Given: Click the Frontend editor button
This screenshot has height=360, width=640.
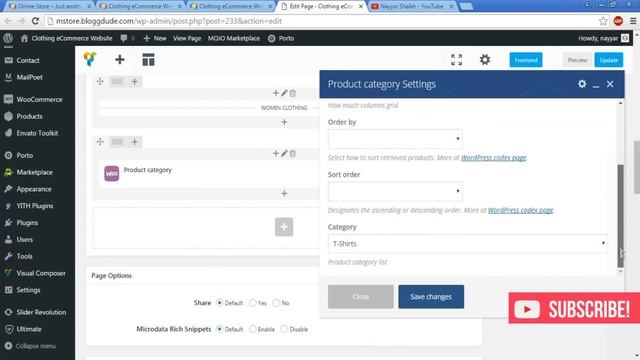Looking at the screenshot, I should click(526, 60).
